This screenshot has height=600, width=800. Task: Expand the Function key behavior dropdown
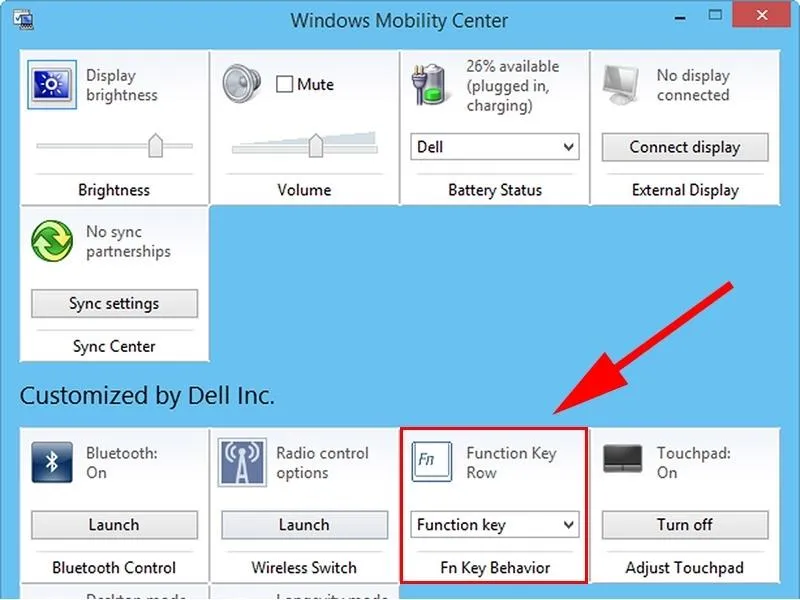pos(495,525)
